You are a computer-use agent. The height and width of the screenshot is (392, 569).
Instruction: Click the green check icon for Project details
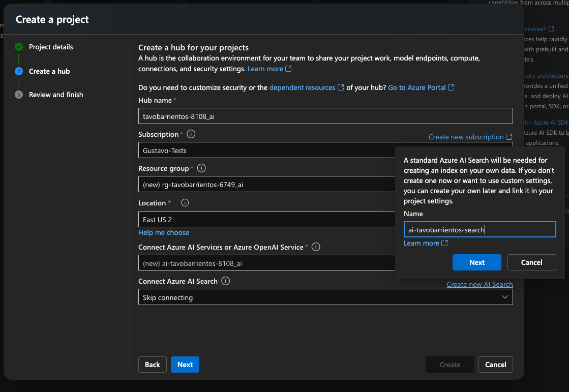[x=19, y=47]
